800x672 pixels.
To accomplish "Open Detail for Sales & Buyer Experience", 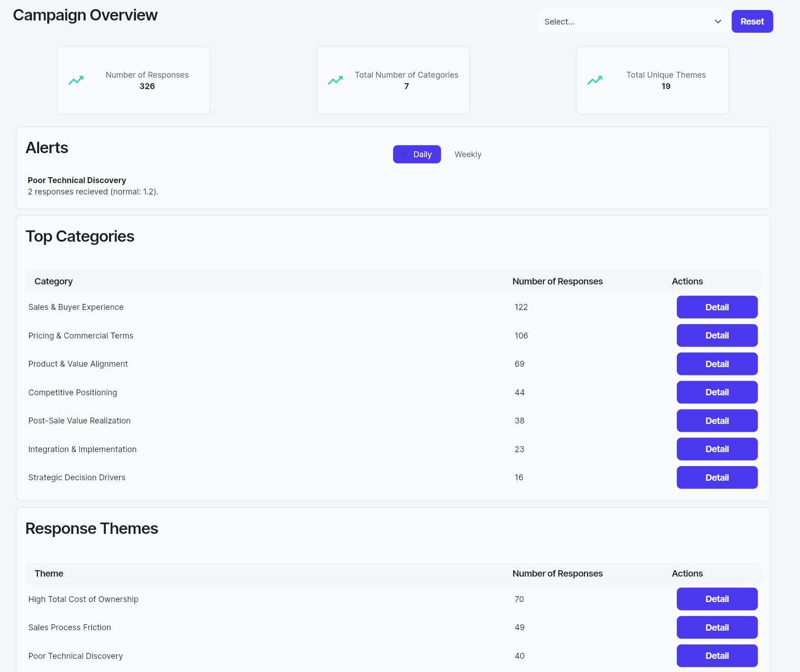I will click(717, 307).
